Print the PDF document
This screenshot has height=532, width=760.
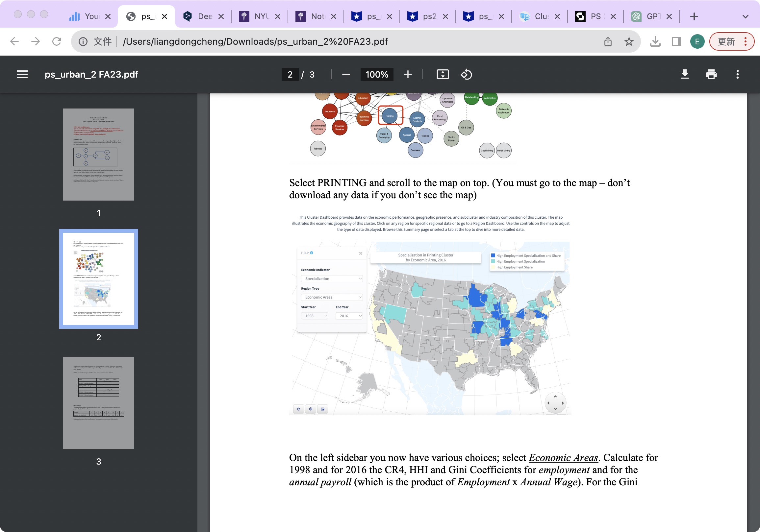tap(711, 74)
